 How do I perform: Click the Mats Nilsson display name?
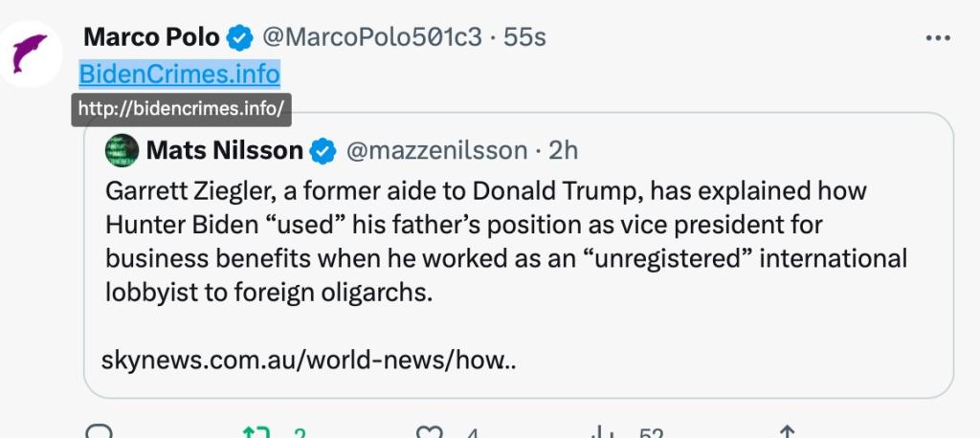(225, 150)
